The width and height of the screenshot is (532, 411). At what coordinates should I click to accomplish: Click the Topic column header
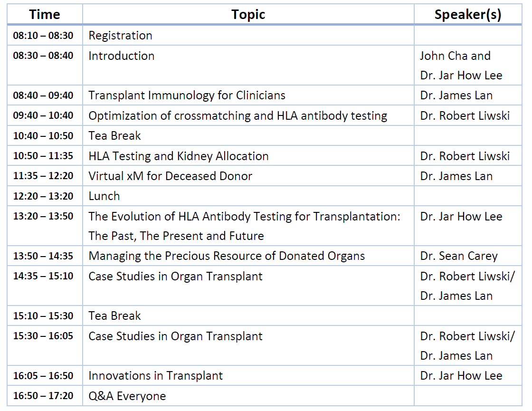(x=248, y=15)
